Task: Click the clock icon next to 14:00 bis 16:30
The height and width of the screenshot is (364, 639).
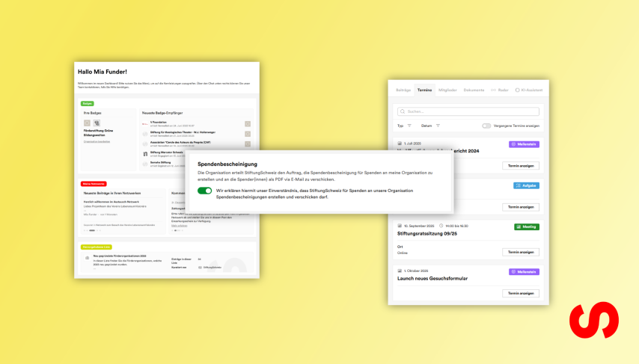Action: click(443, 226)
